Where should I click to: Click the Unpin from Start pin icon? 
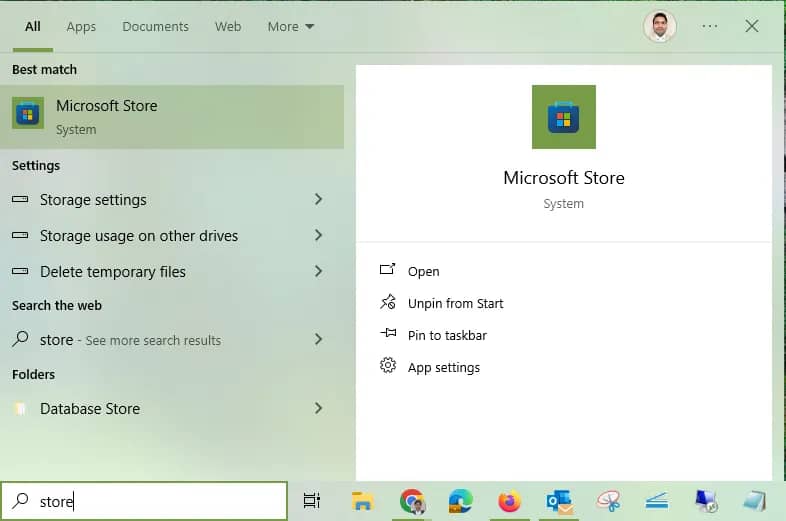(x=387, y=302)
